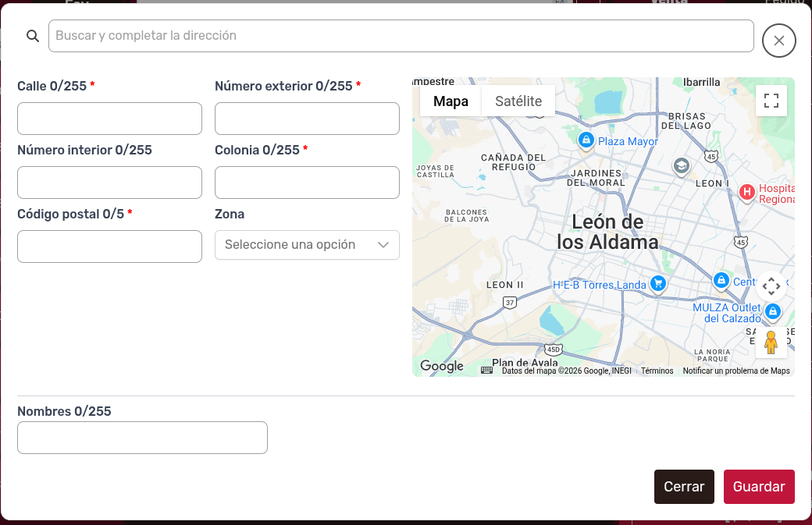Click the hospital H marker on map
Viewport: 812px width, 525px height.
pos(746,193)
